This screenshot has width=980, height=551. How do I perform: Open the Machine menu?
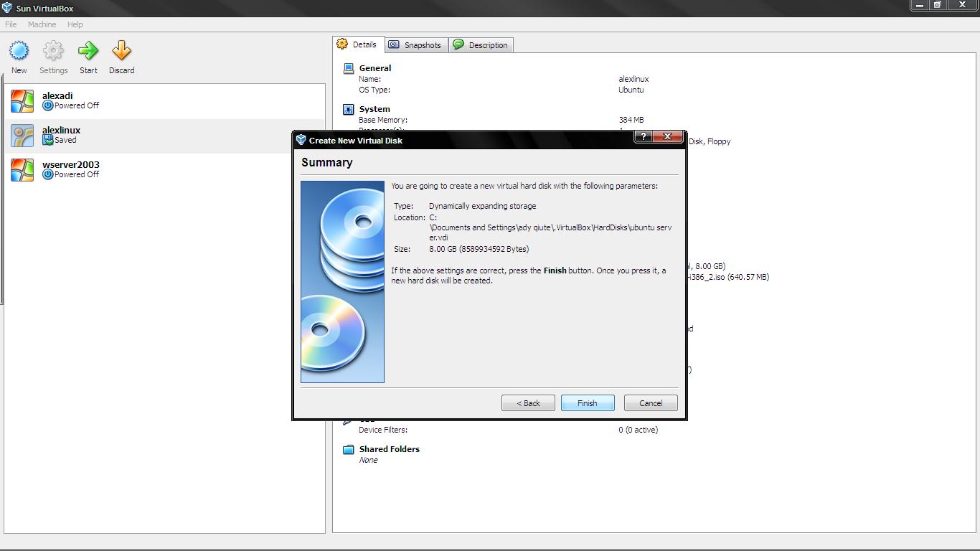click(x=42, y=24)
